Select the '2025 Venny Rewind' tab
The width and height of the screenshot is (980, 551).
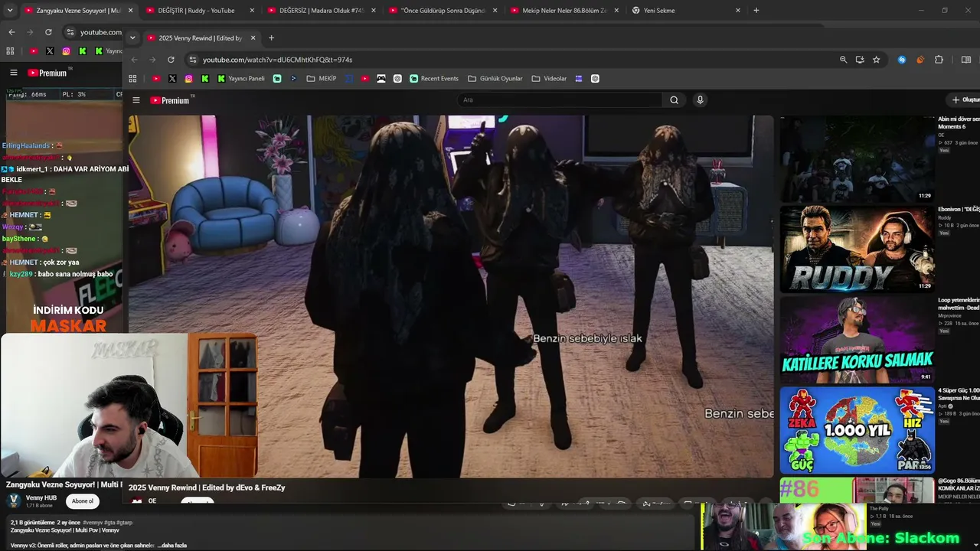tap(201, 38)
